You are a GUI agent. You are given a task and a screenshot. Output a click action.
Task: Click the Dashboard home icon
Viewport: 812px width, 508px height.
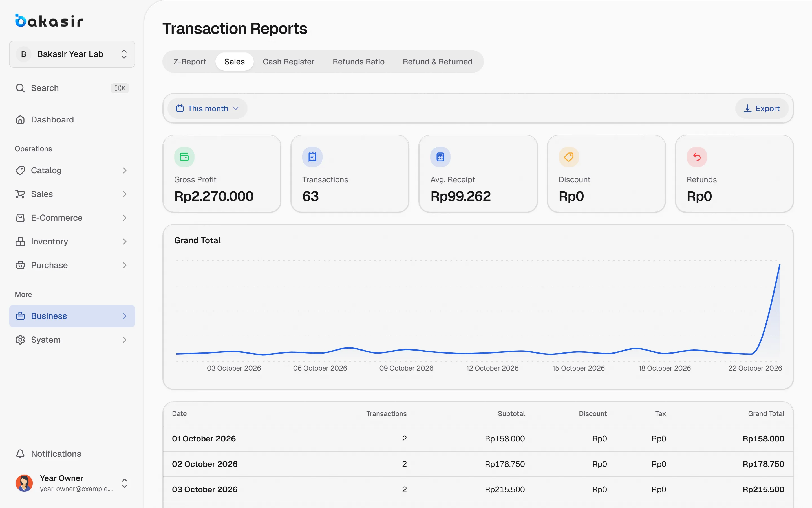pos(20,120)
